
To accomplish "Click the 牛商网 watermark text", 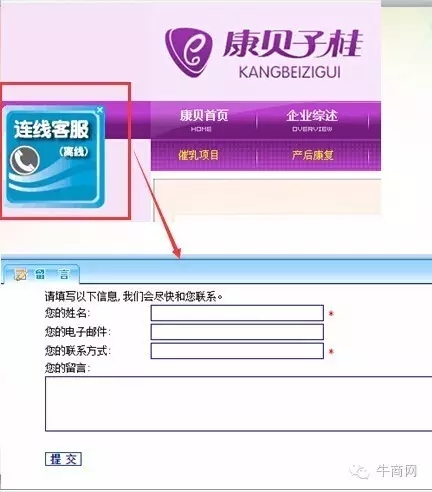I will point(397,471).
